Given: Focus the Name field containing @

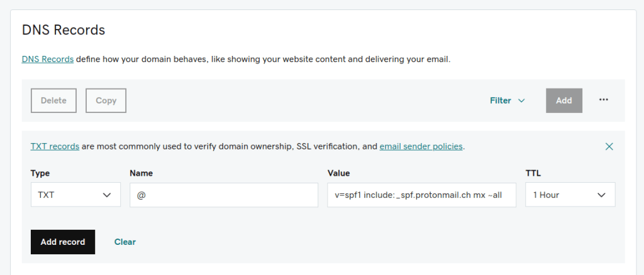Looking at the screenshot, I should click(x=223, y=195).
